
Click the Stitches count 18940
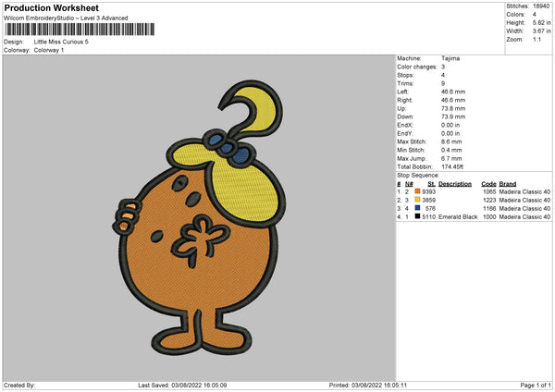tap(542, 6)
